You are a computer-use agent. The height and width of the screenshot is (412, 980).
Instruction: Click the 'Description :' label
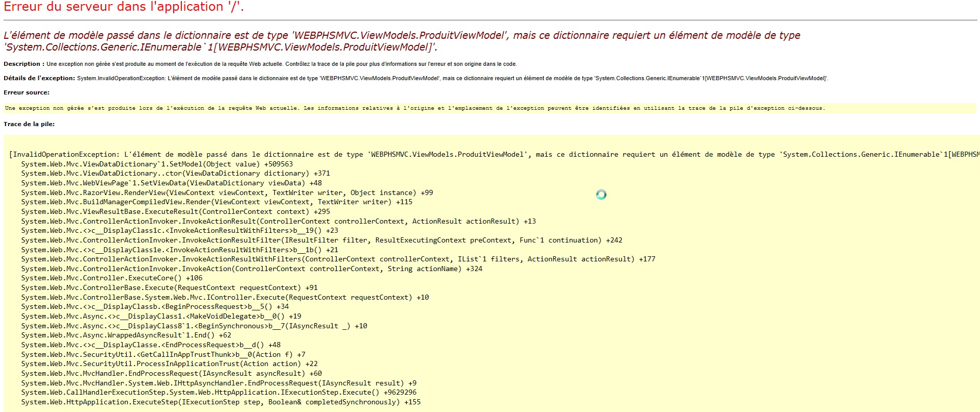pyautogui.click(x=24, y=64)
